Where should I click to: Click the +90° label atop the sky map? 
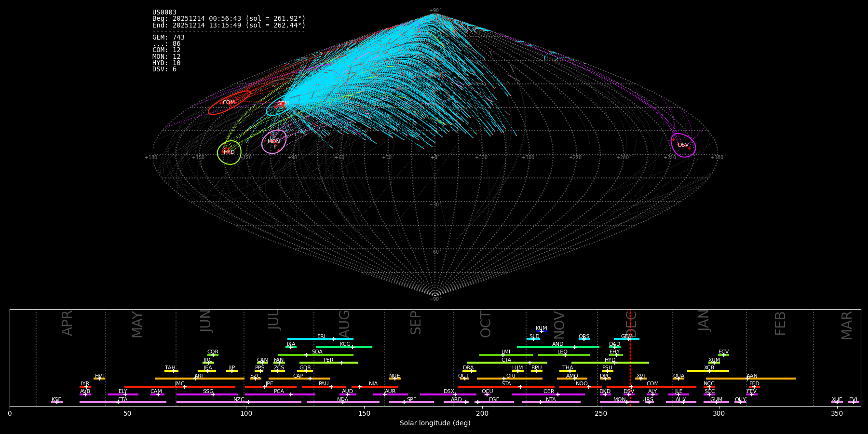435,10
